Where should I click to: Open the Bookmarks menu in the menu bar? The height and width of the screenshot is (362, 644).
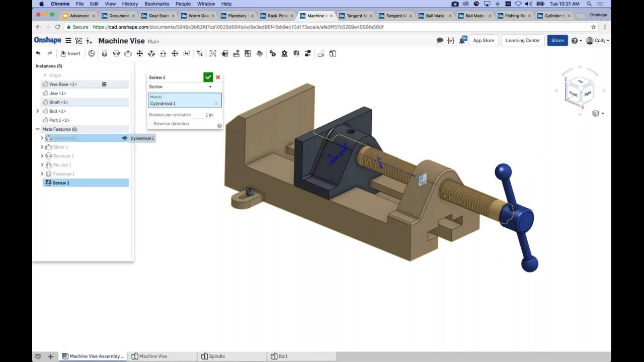pos(156,4)
